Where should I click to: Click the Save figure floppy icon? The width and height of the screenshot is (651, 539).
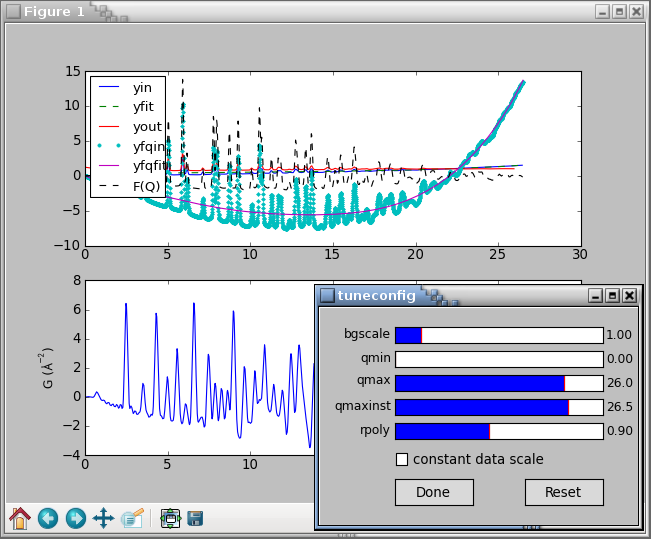(x=196, y=518)
